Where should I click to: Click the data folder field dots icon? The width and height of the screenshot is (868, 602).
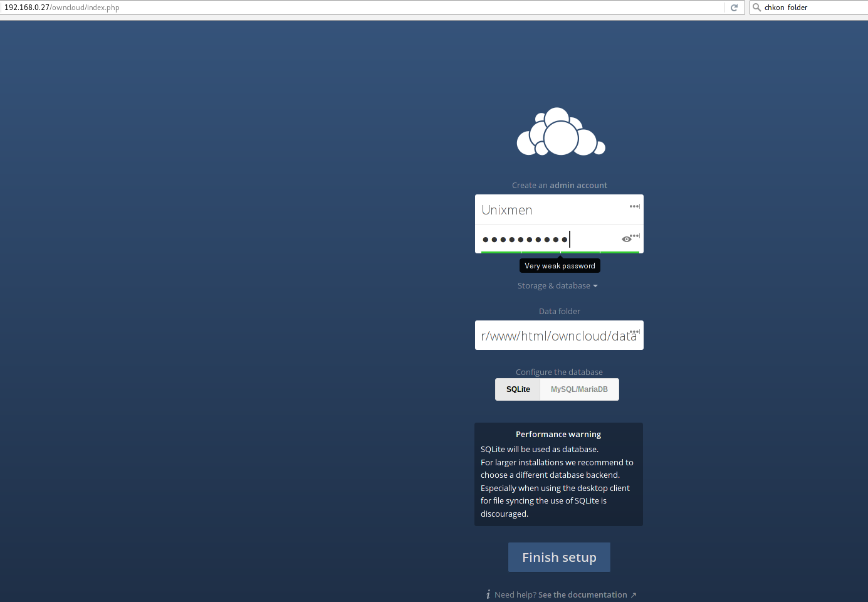(634, 332)
